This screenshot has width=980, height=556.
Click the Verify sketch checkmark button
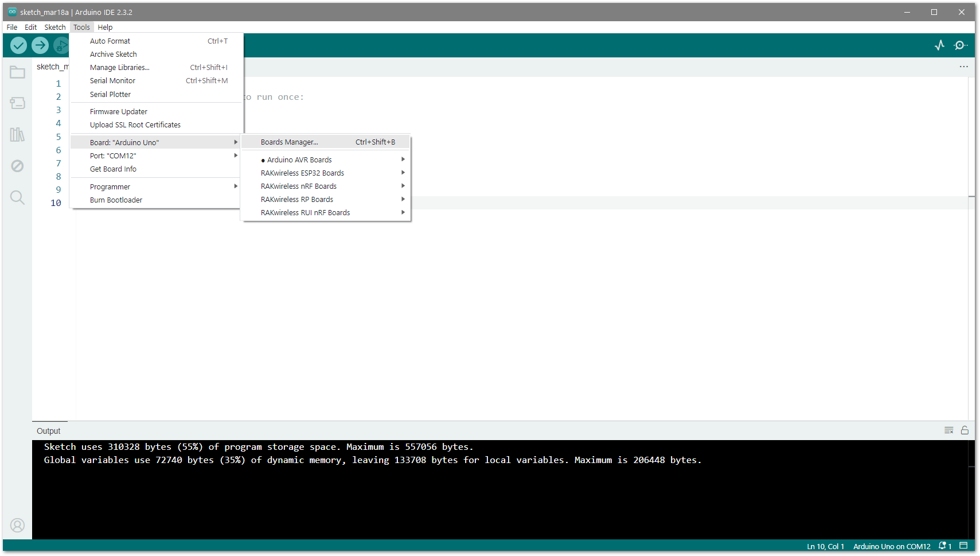pos(18,45)
